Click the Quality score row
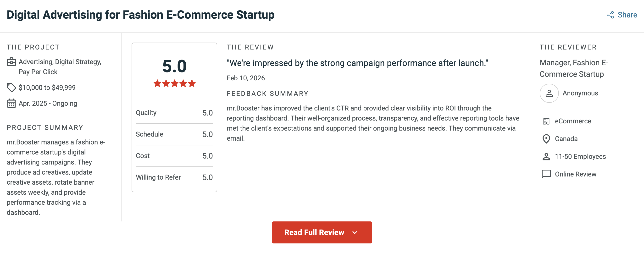 pos(174,113)
